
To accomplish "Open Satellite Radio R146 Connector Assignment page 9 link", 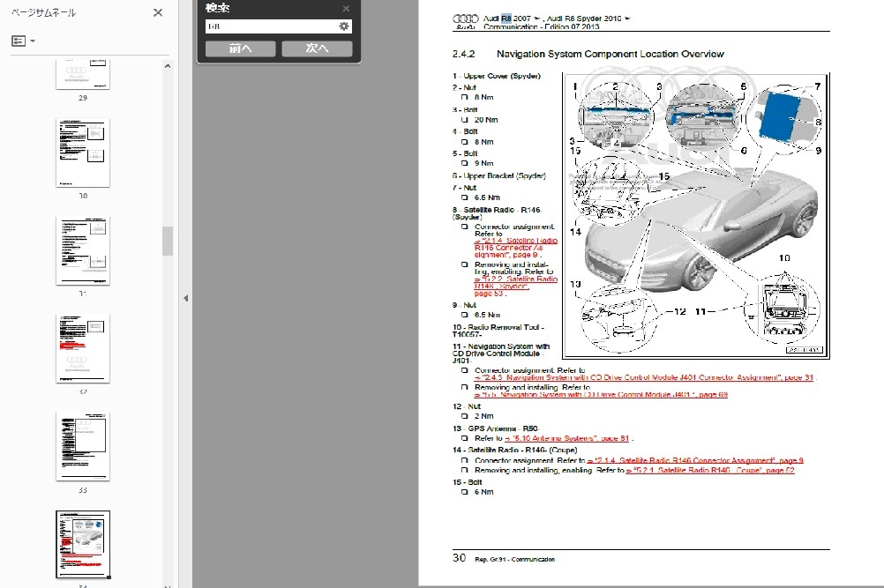I will coord(515,247).
